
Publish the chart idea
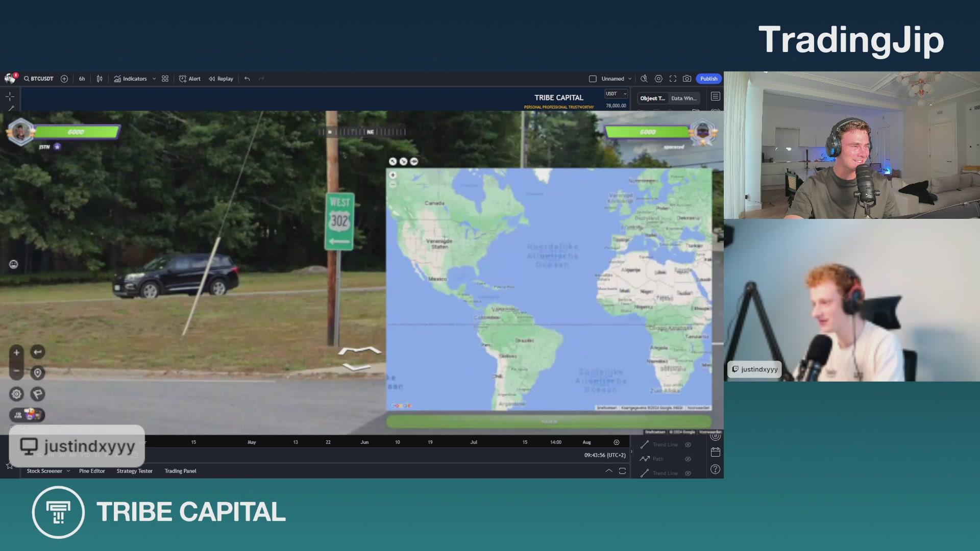coord(708,79)
